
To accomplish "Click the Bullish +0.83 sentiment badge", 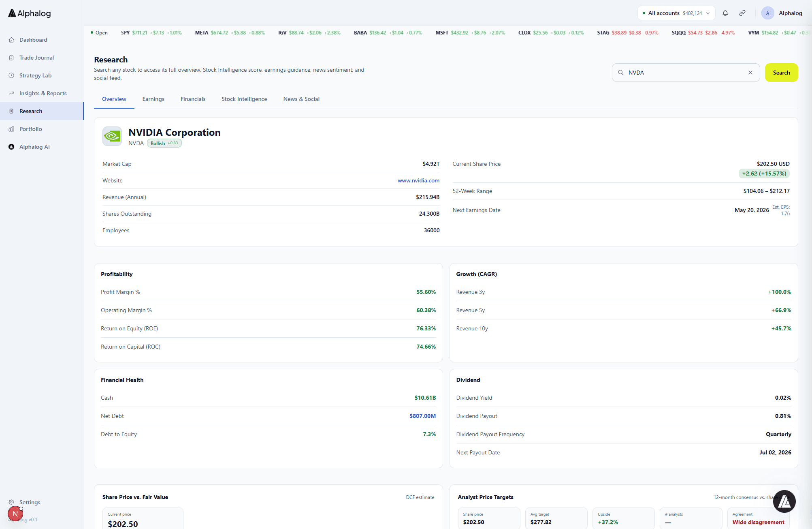I will [164, 143].
